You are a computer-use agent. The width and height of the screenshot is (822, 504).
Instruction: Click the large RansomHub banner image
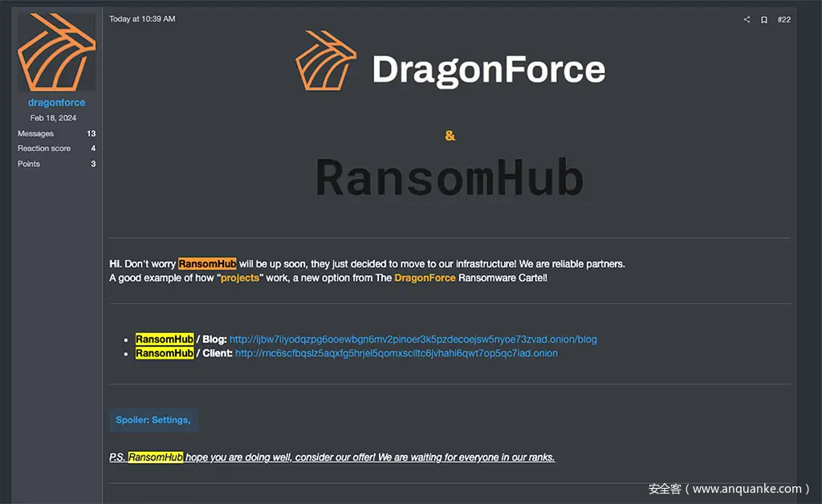pos(450,178)
